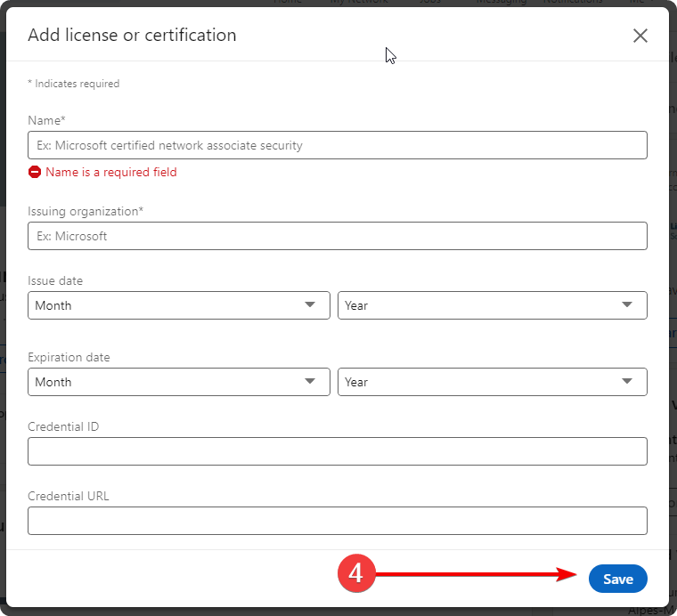Screen dimensions: 677x616
Task: Click the Credential URL input box
Action: point(337,521)
